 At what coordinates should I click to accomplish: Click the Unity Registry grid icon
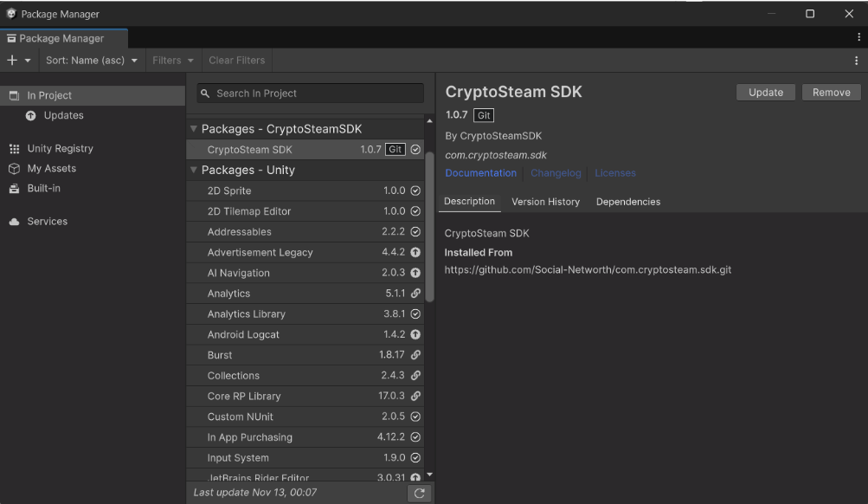[15, 148]
